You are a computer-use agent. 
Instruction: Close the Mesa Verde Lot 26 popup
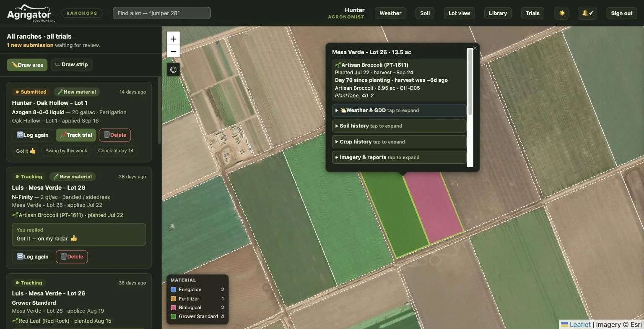click(475, 48)
